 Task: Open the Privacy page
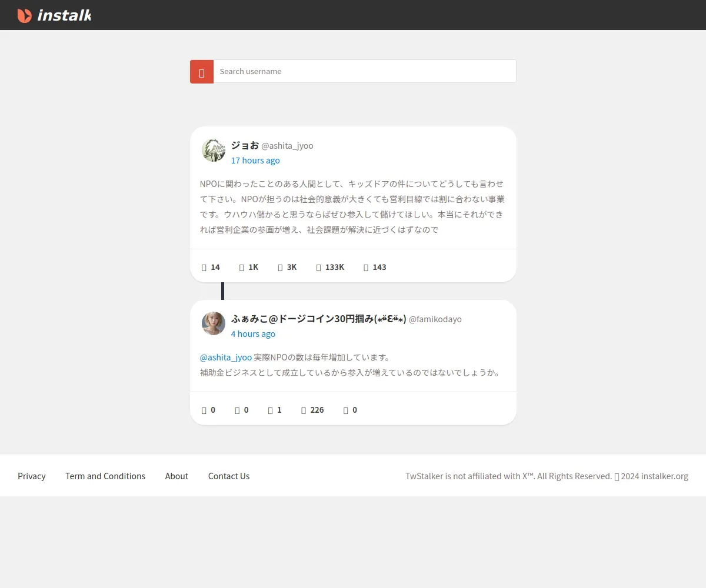pyautogui.click(x=32, y=476)
